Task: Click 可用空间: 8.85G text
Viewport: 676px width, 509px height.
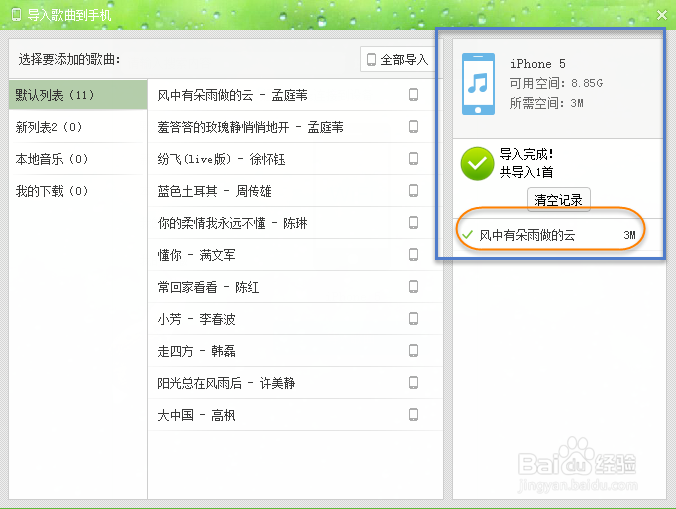Action: pos(556,83)
